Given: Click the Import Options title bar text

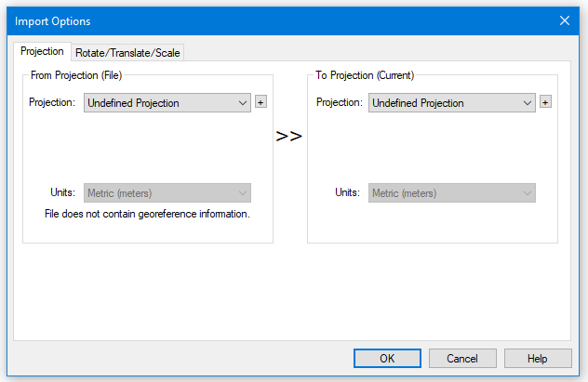Looking at the screenshot, I should pyautogui.click(x=52, y=21).
